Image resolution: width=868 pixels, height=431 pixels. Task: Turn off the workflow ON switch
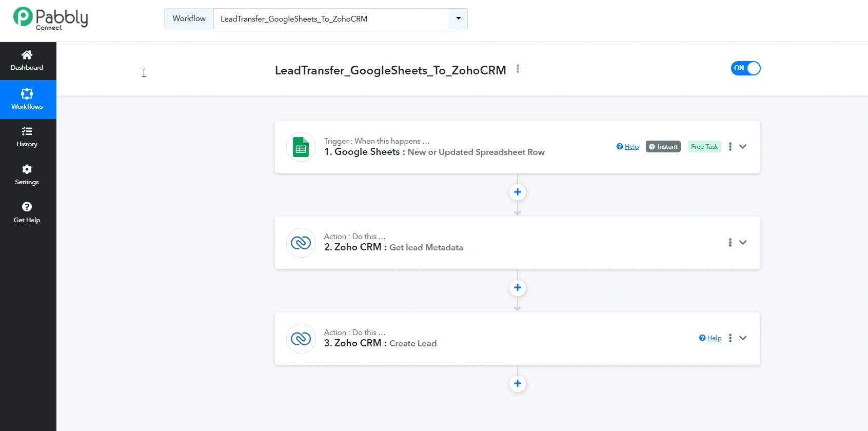pyautogui.click(x=745, y=68)
